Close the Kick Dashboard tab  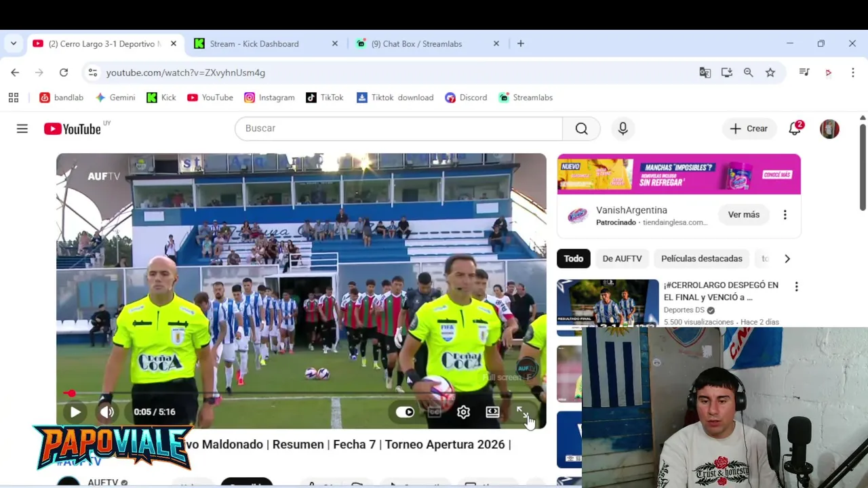334,43
